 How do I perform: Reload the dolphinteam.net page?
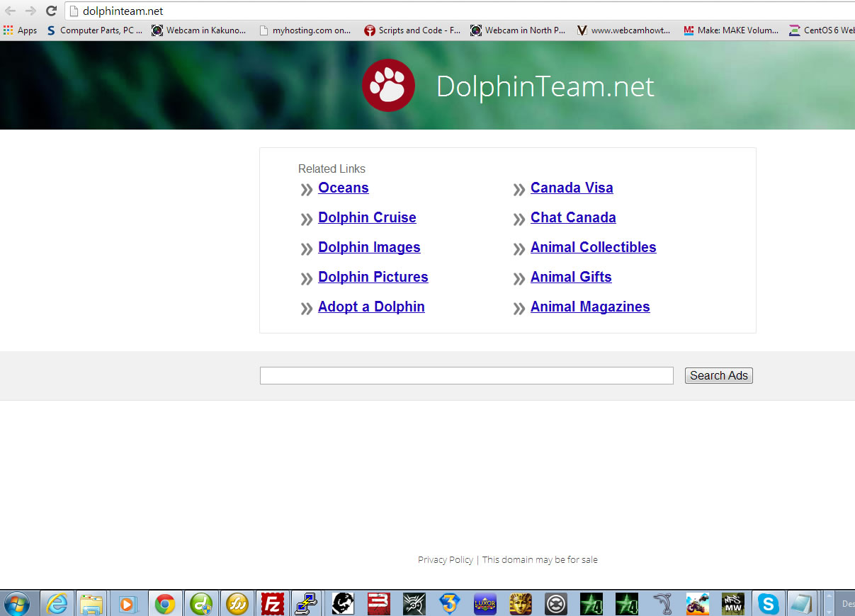click(x=51, y=11)
